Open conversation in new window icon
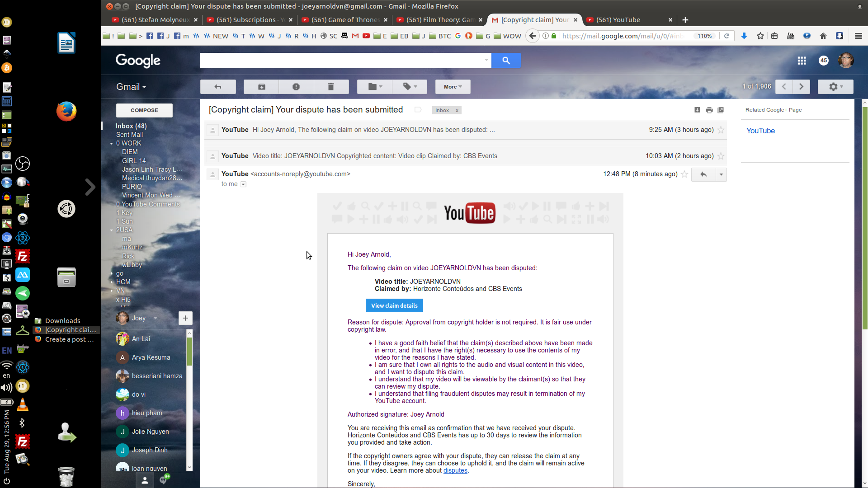Screen dimensions: 868x488 721,110
